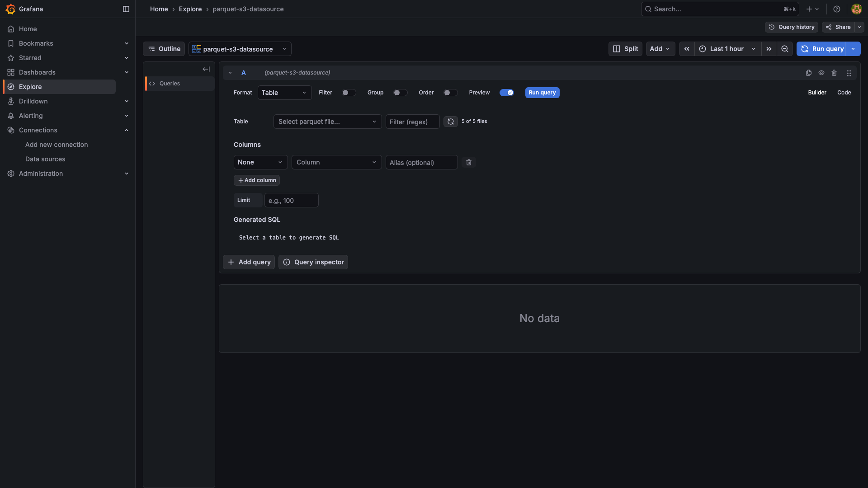Click the Add column button

pos(257,180)
